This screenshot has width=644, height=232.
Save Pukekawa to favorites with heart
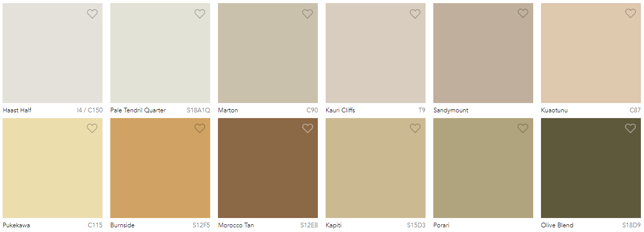pyautogui.click(x=92, y=128)
